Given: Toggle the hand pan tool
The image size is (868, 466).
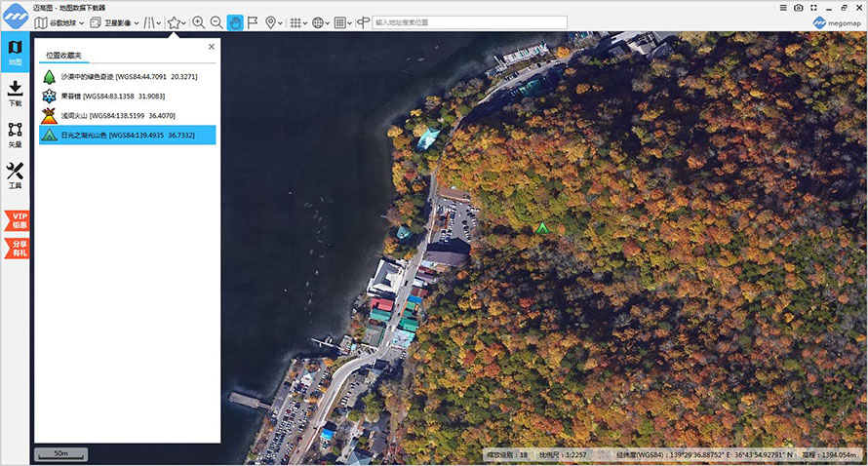Looking at the screenshot, I should click(x=235, y=22).
